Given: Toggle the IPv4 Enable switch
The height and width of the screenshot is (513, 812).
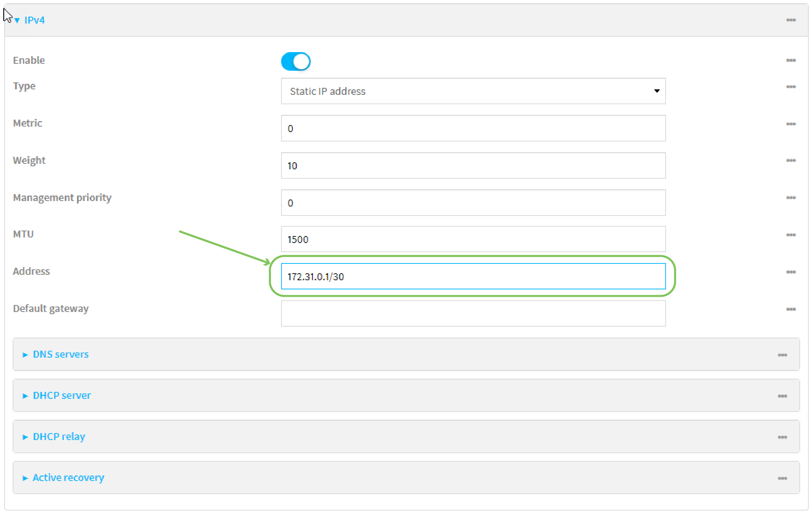Looking at the screenshot, I should pyautogui.click(x=296, y=62).
